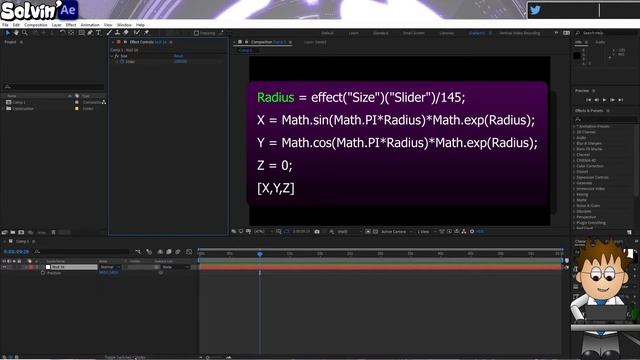Toggle the Snapping checkbox

(196, 33)
